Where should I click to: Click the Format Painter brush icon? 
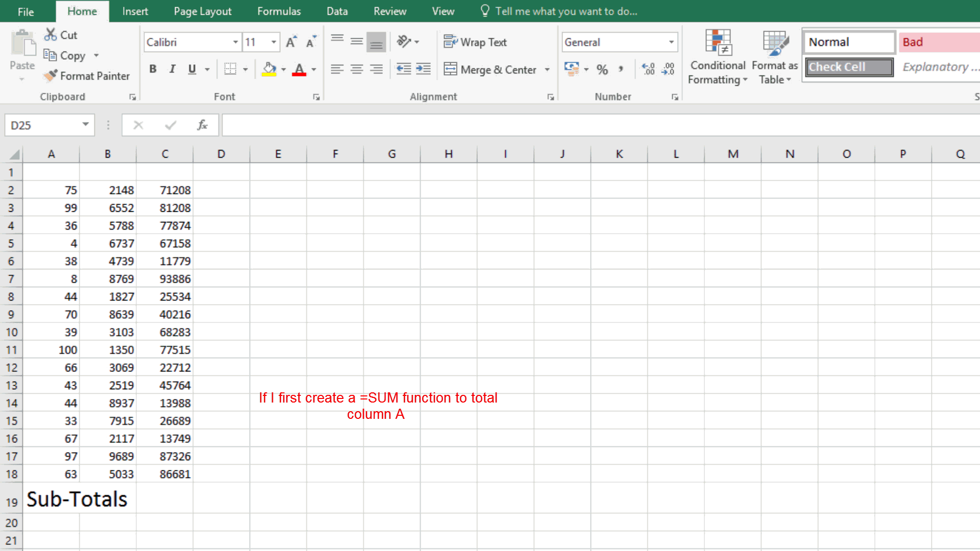point(50,76)
